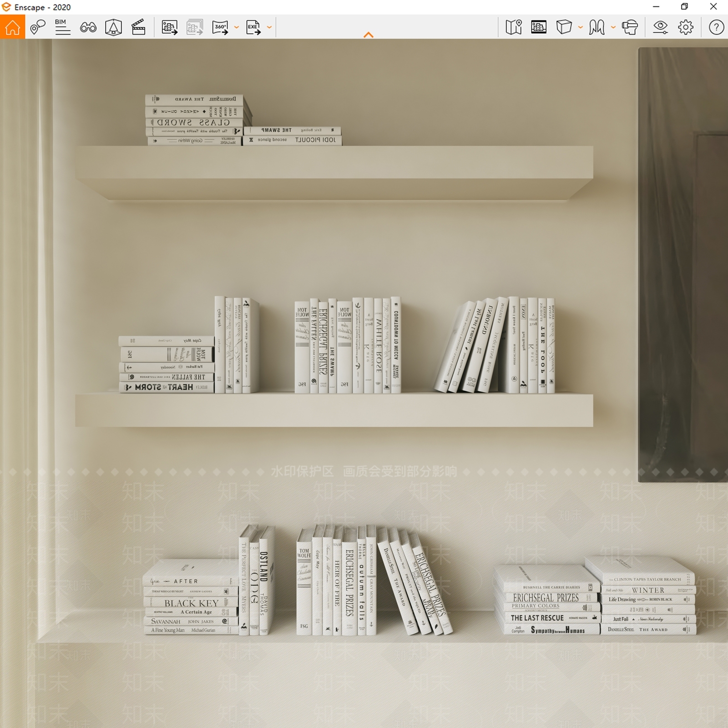
Task: Enable Safe Frame icon
Action: (113, 27)
